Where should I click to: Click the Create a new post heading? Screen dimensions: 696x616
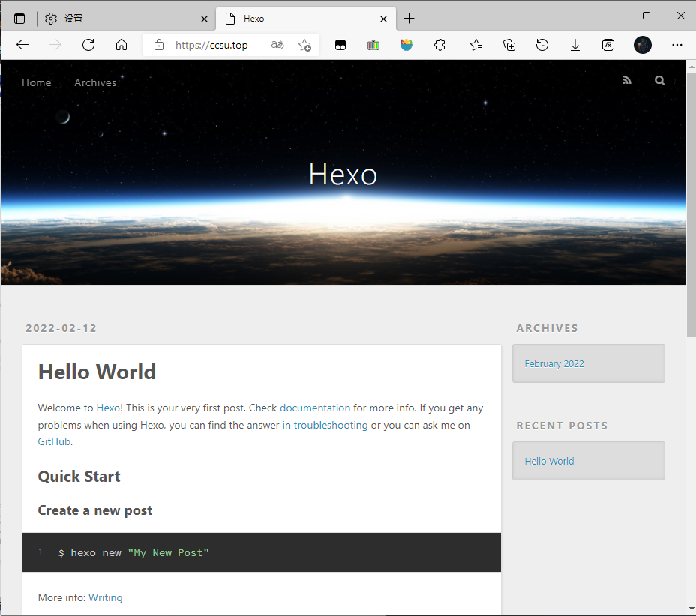point(95,510)
